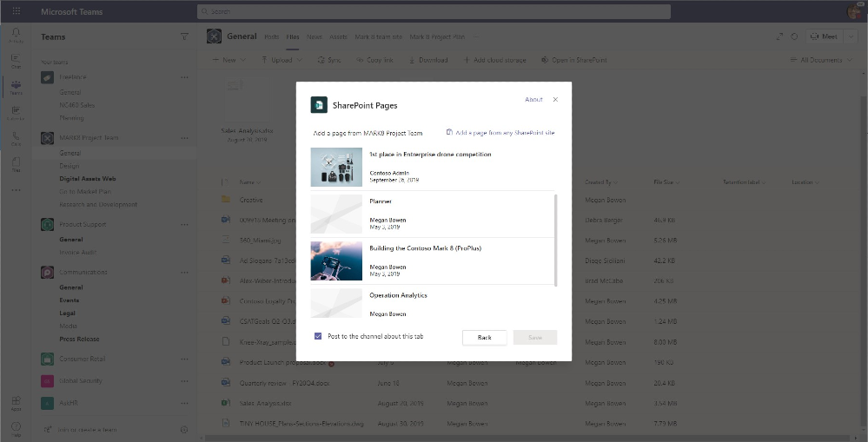
Task: Click the reload tab icon
Action: point(794,36)
